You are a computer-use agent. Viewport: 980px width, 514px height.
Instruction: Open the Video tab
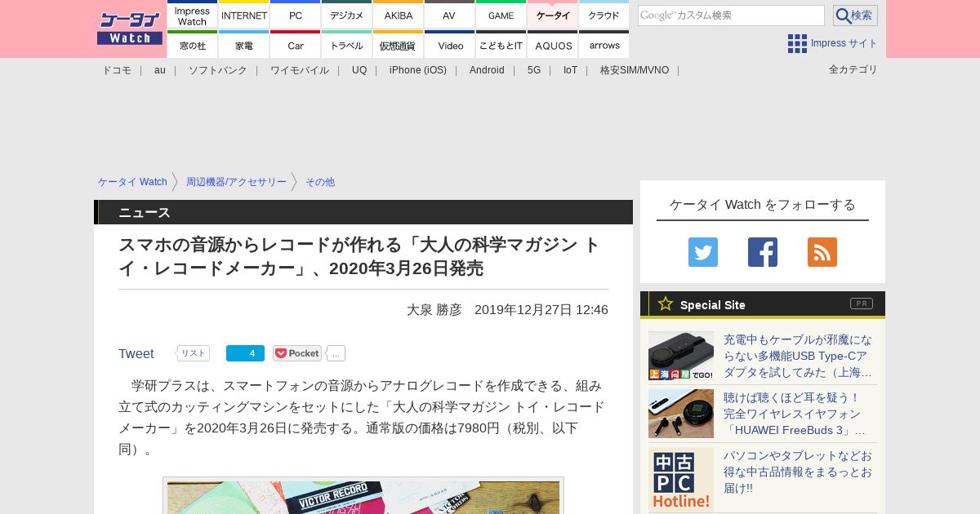click(x=450, y=44)
